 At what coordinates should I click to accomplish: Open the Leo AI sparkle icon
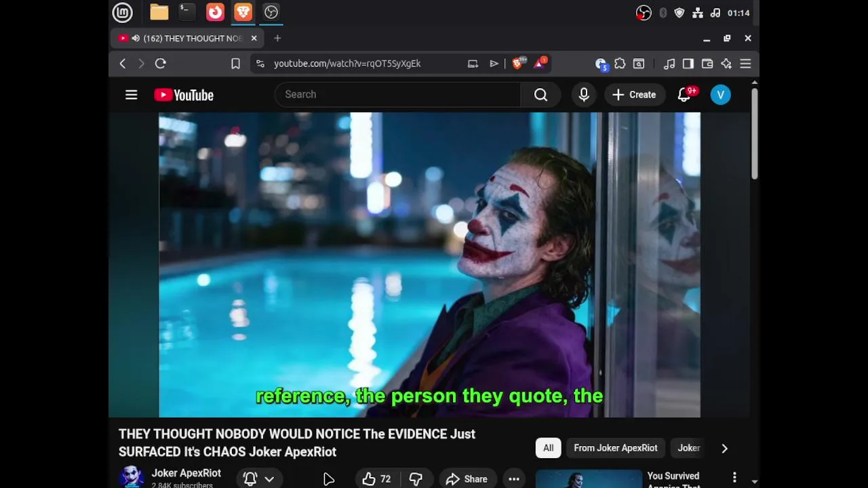726,64
